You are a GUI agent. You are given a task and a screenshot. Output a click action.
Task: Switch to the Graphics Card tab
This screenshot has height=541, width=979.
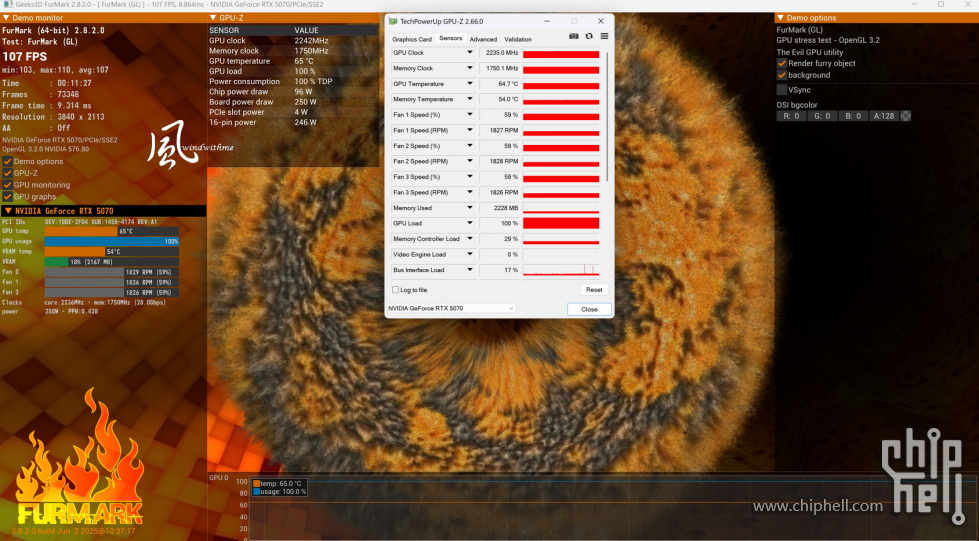click(x=411, y=39)
